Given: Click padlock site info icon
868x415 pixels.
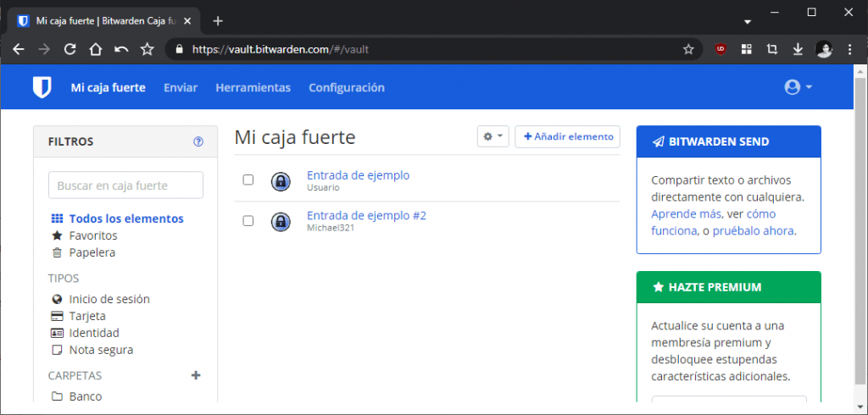Looking at the screenshot, I should 179,49.
